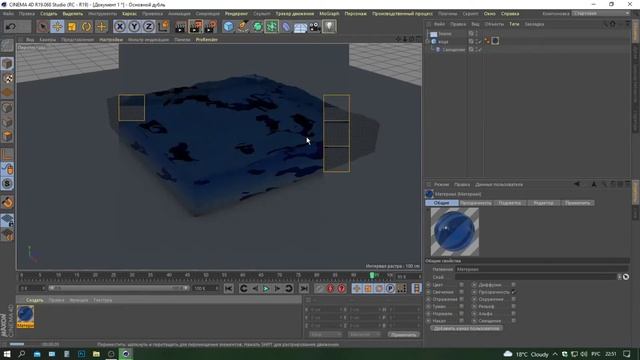Click coordinate system toggle icon
The width and height of the screenshot is (640, 360).
point(163,27)
